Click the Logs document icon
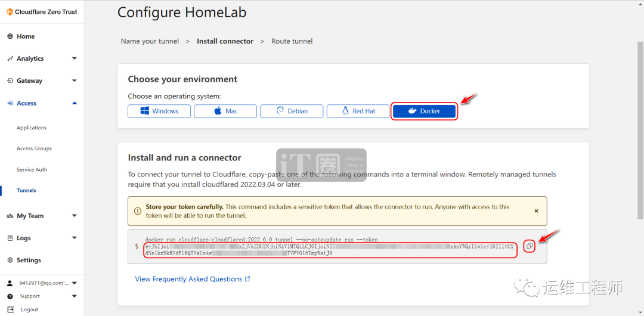Image resolution: width=644 pixels, height=316 pixels. click(10, 238)
